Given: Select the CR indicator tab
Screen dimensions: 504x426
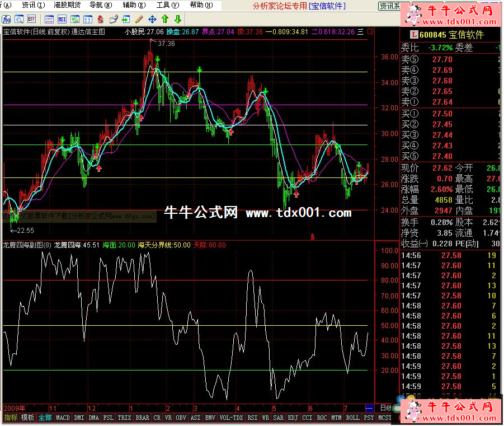Looking at the screenshot, I should [x=157, y=418].
